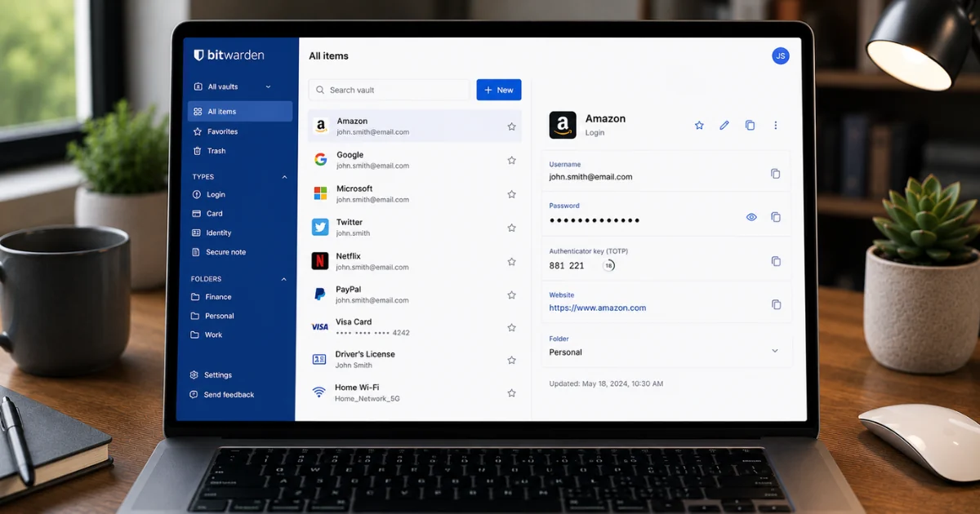Click the Amazon logo in detail header
The image size is (980, 514).
click(x=563, y=126)
